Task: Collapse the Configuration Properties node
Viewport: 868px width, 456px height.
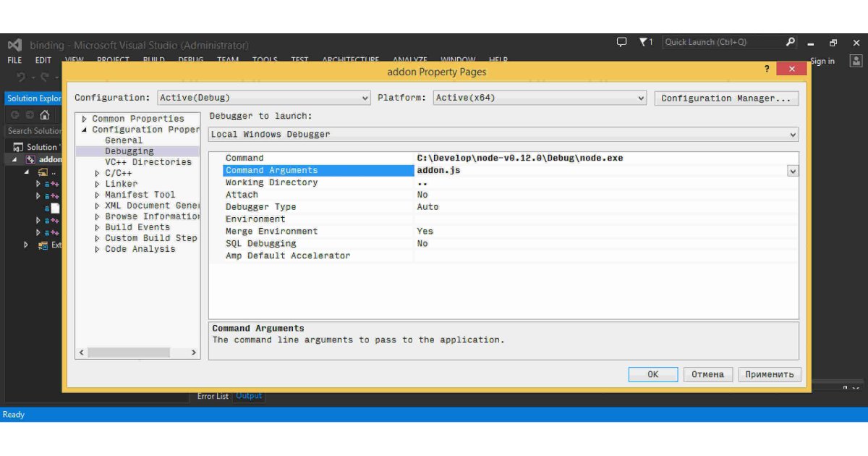Action: point(84,129)
